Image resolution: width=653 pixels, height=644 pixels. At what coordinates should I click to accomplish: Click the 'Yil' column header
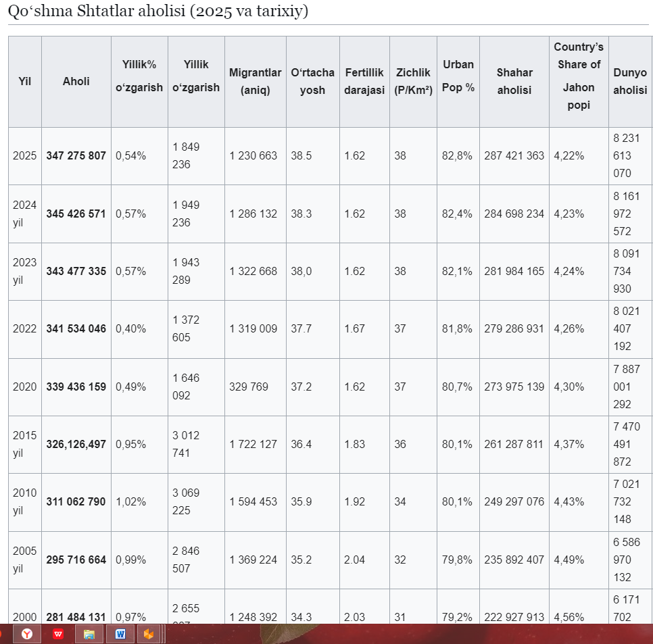tap(25, 82)
